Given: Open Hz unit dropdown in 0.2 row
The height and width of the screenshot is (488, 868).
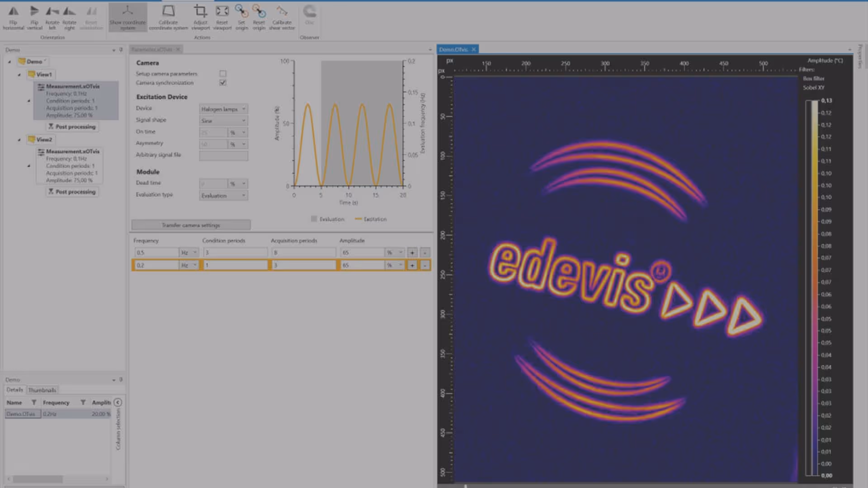Looking at the screenshot, I should (x=189, y=265).
